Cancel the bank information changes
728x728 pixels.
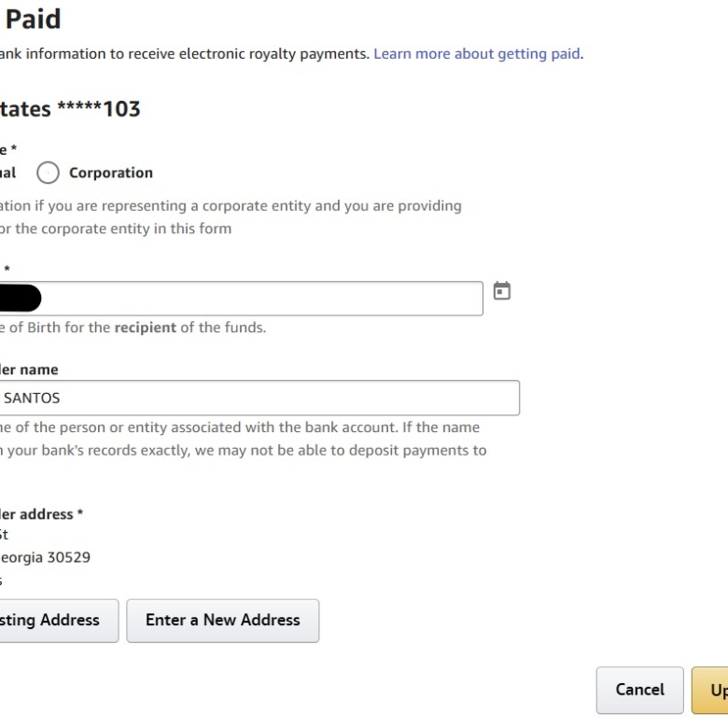(639, 690)
